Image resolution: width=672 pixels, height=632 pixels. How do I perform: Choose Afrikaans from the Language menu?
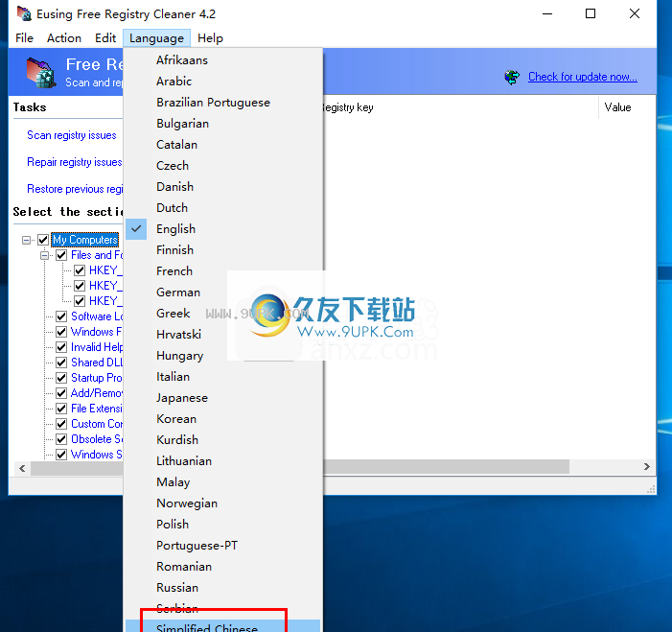click(222, 60)
